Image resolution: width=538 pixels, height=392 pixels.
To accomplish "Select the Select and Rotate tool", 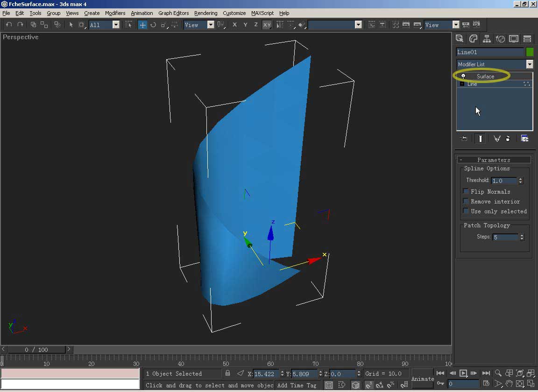I will [x=153, y=25].
